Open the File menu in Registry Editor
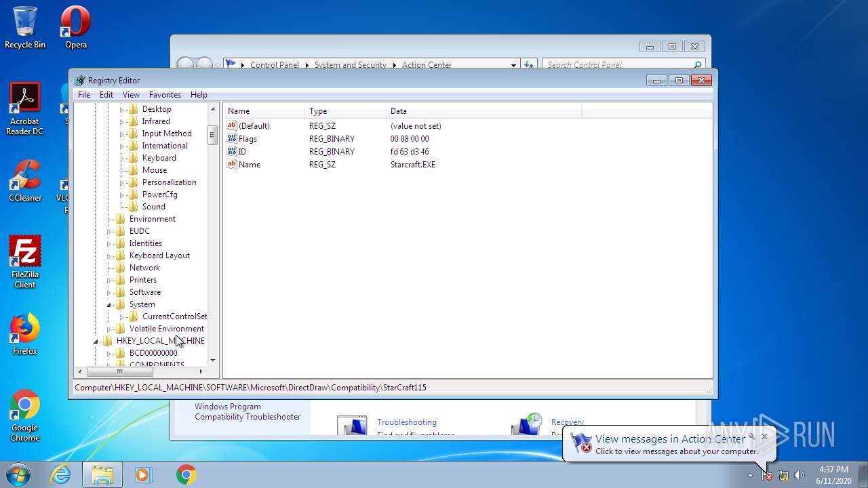The height and width of the screenshot is (488, 868). pyautogui.click(x=84, y=95)
